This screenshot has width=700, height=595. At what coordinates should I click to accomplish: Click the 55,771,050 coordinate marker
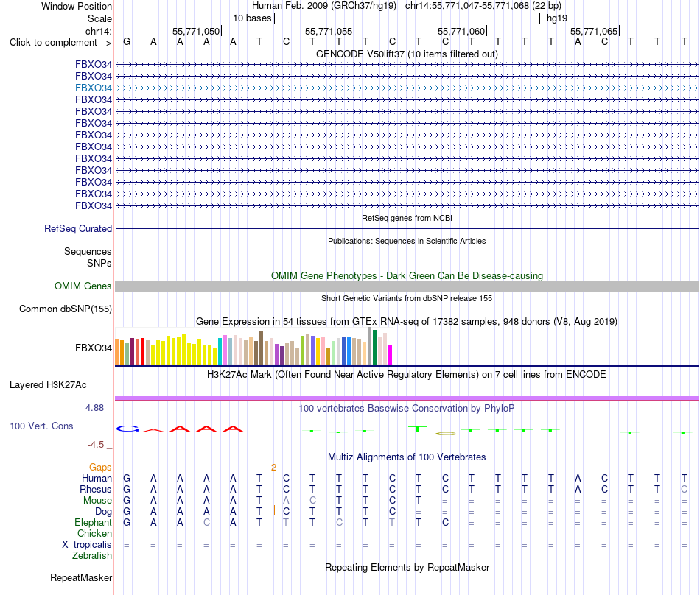click(196, 31)
